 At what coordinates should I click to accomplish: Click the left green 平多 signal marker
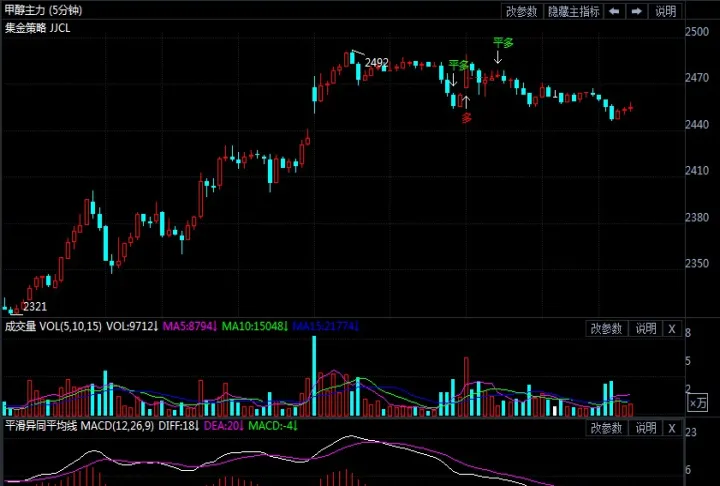click(458, 65)
